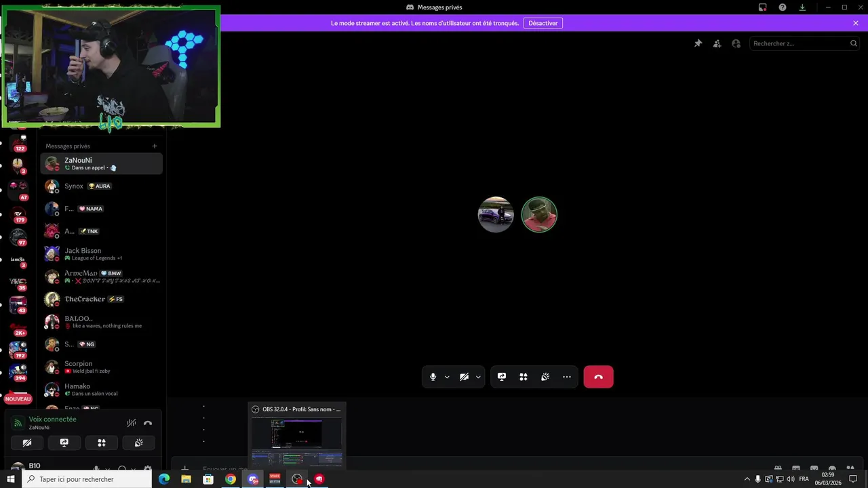868x488 pixels.
Task: Show the user profile panel icon
Action: pos(736,43)
